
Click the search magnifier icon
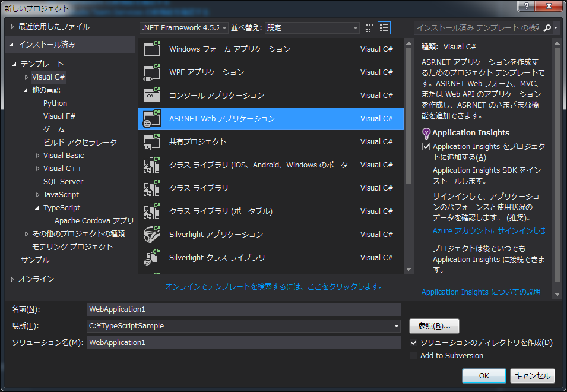(x=547, y=28)
